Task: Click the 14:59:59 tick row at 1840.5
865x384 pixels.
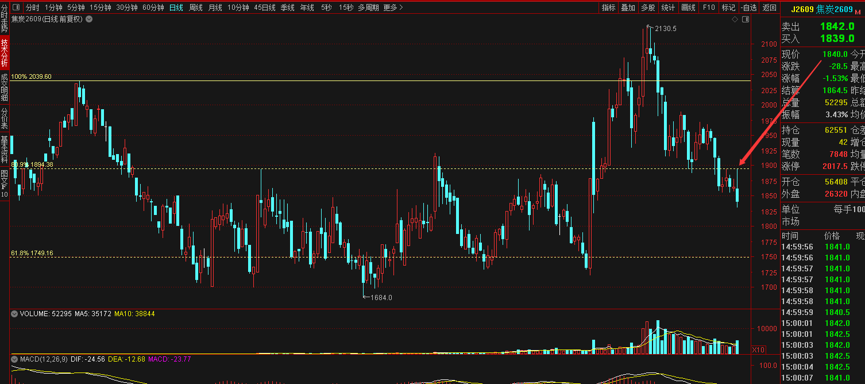Action: tap(823, 312)
